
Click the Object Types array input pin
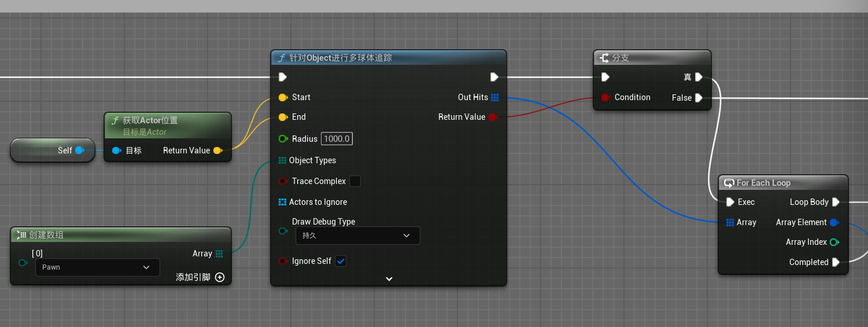click(282, 160)
